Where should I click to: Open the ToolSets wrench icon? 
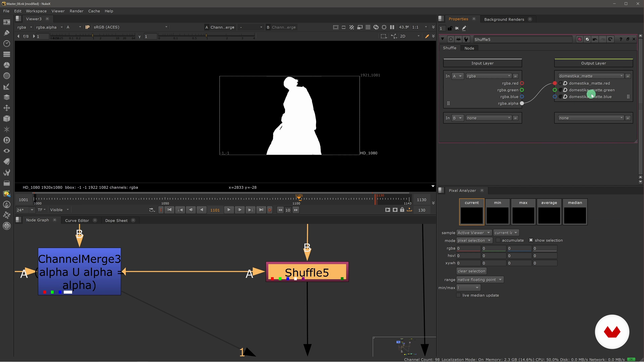coord(7,172)
